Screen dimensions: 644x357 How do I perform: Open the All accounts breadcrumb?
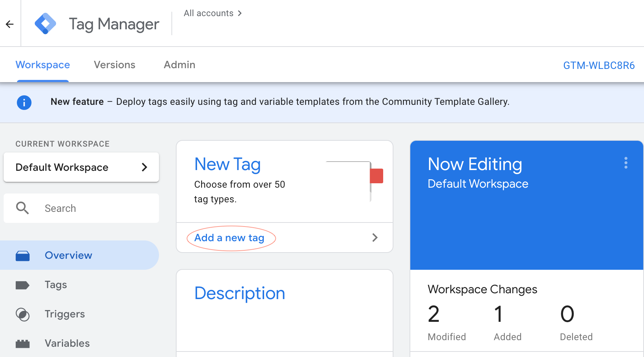click(x=208, y=13)
